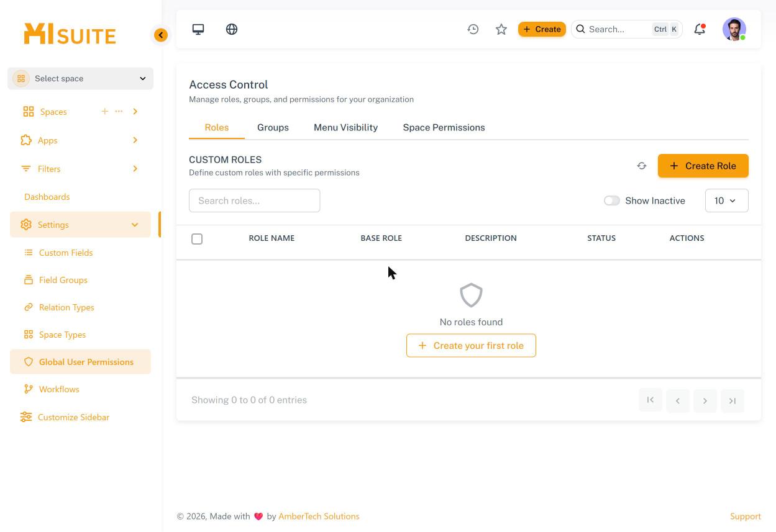Click the Search roles input field
The width and height of the screenshot is (776, 532).
[x=255, y=201]
